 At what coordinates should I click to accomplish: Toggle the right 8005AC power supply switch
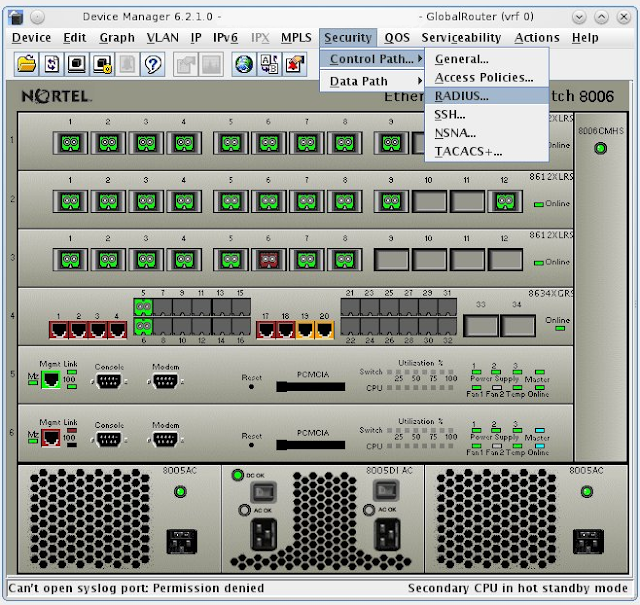click(588, 541)
